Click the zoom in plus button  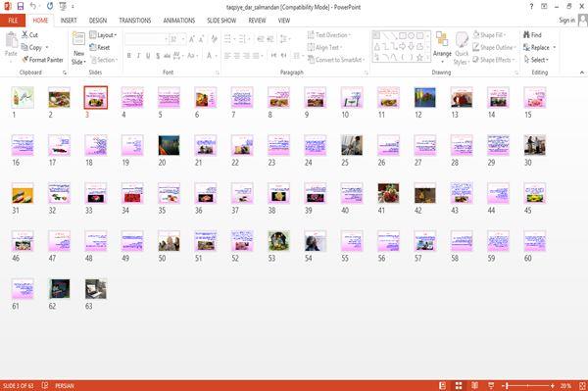pos(553,385)
